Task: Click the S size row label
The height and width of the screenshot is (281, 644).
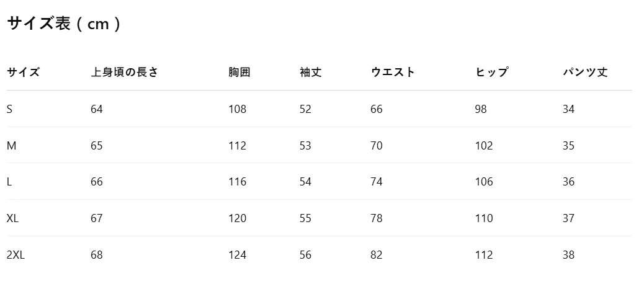Action: (9, 109)
